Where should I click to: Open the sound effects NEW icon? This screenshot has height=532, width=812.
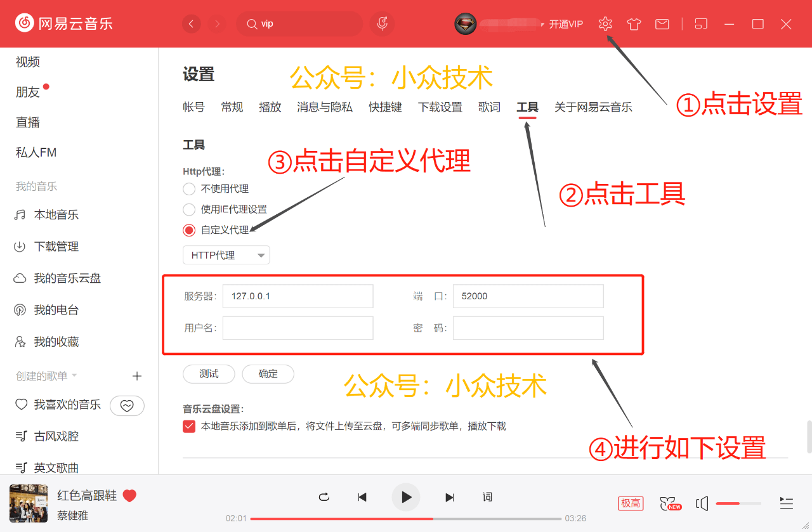click(x=671, y=503)
